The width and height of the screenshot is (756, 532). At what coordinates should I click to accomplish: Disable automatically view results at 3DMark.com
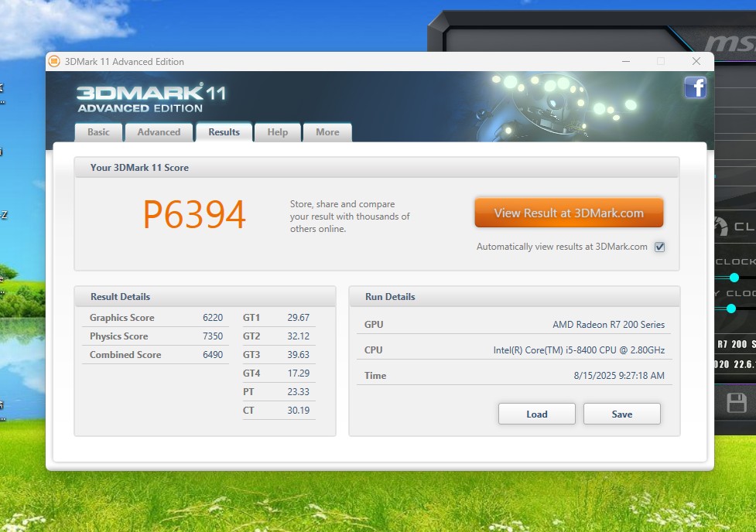659,247
